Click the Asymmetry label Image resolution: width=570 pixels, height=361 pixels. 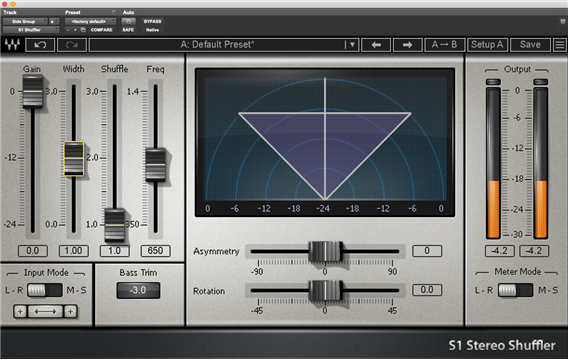pos(216,252)
